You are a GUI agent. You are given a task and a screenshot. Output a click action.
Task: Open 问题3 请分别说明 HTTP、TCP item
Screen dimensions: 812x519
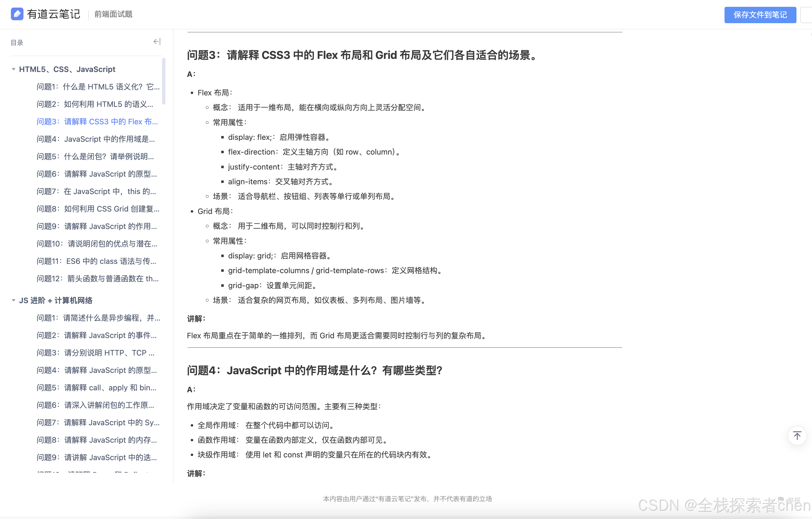coord(95,353)
